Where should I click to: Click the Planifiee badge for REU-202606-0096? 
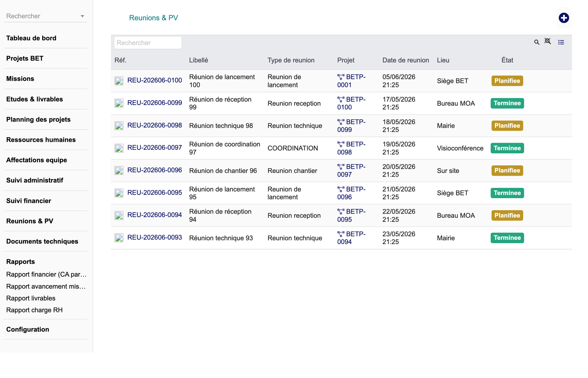[x=507, y=171]
